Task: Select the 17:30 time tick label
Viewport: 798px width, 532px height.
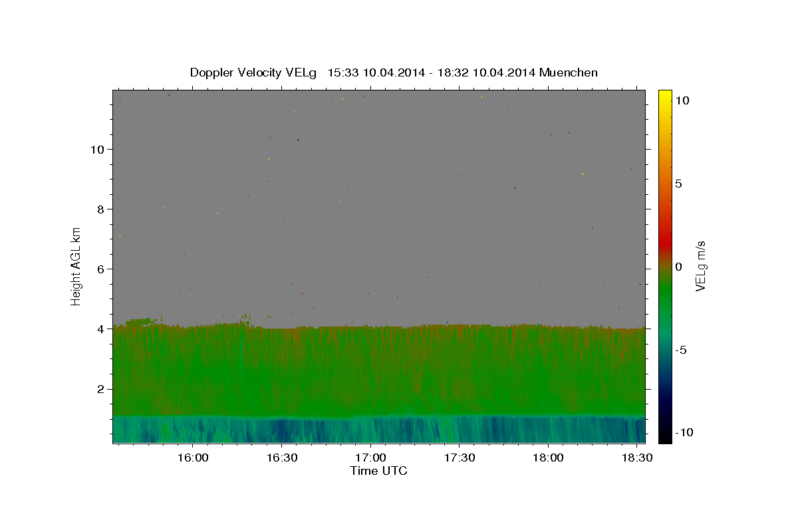Action: pyautogui.click(x=459, y=458)
